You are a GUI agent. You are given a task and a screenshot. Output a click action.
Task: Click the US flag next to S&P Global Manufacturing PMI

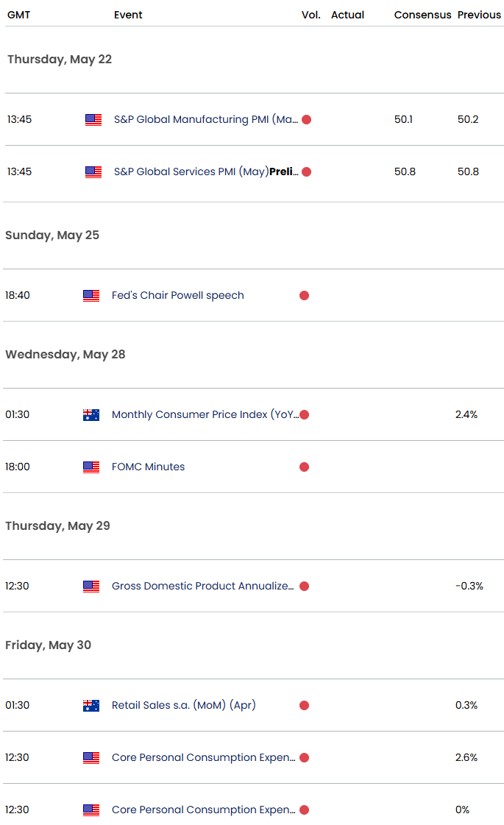91,119
